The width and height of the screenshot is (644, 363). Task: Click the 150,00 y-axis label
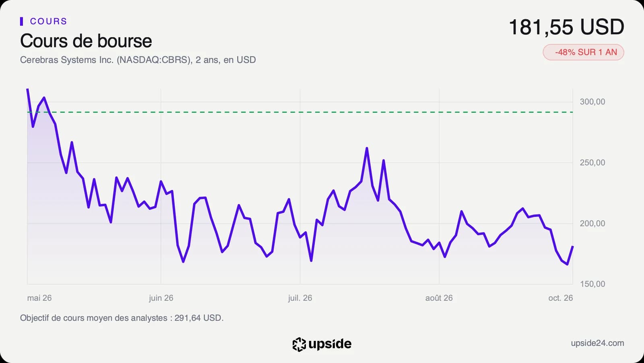coord(592,284)
